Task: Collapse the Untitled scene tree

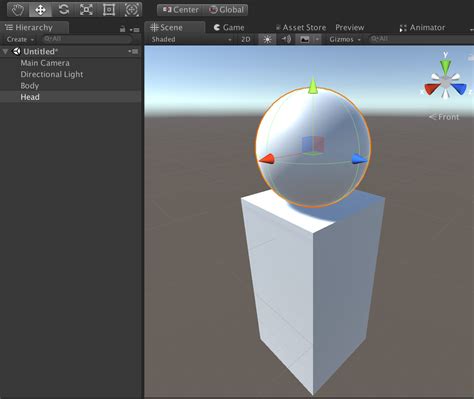Action: pos(5,52)
